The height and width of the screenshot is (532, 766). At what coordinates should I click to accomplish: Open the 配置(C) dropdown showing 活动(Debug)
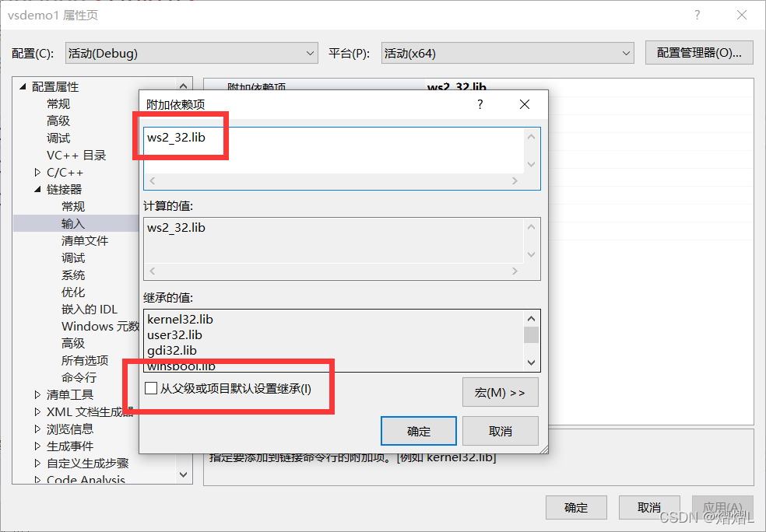pos(191,53)
